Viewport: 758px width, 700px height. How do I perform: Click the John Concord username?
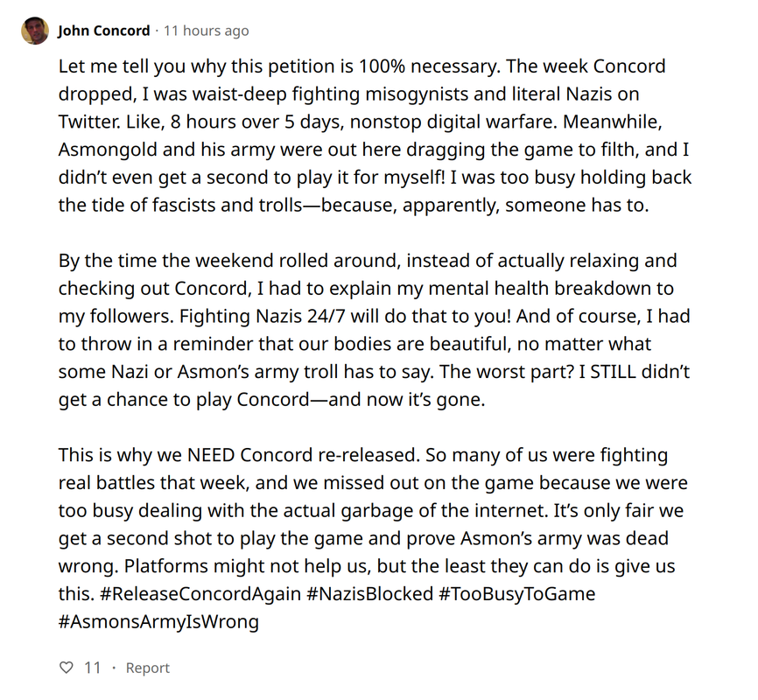tap(104, 31)
